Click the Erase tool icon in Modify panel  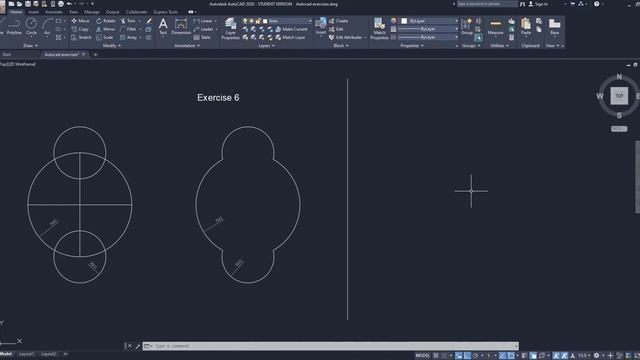tap(149, 20)
